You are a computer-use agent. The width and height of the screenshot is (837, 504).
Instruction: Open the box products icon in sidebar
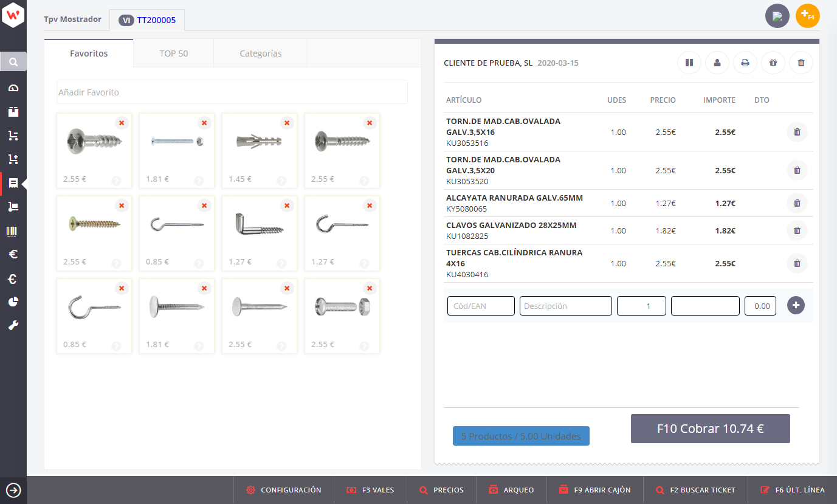point(13,112)
